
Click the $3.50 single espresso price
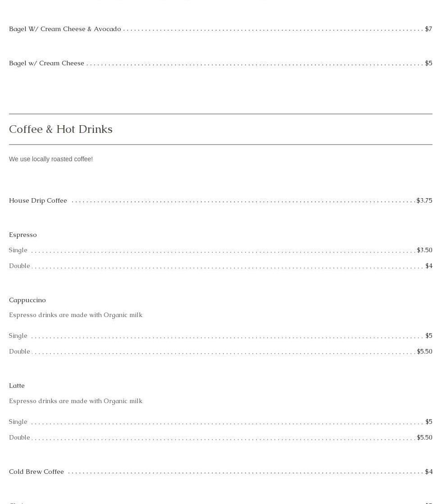tap(424, 250)
